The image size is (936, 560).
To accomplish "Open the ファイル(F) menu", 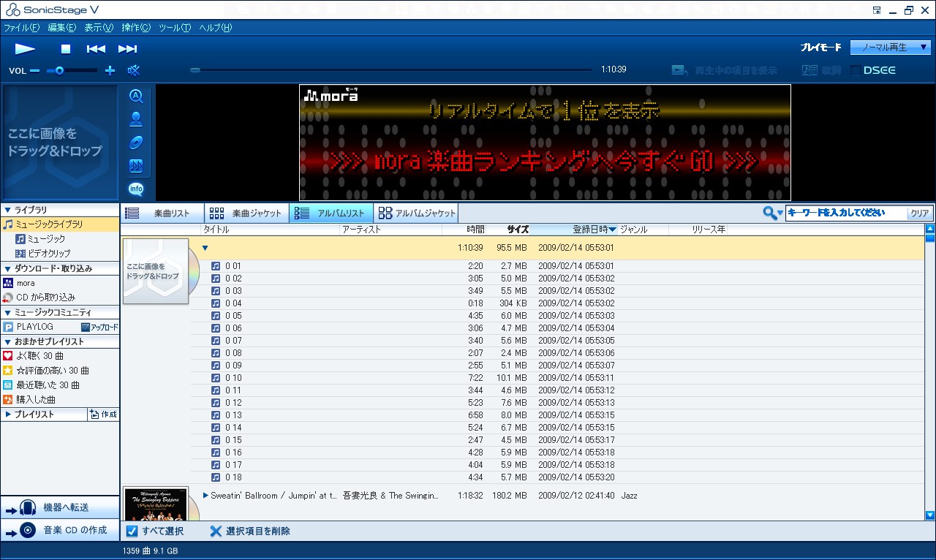I will [x=21, y=28].
